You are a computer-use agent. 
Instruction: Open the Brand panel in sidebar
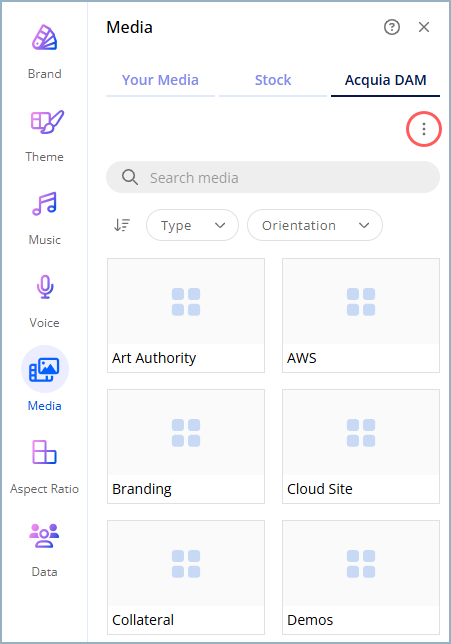coord(44,51)
